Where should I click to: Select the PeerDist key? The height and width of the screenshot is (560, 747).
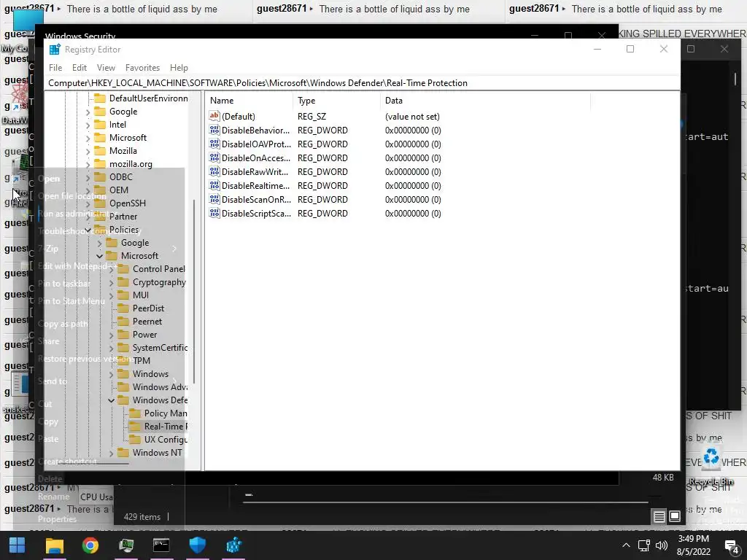pos(148,308)
